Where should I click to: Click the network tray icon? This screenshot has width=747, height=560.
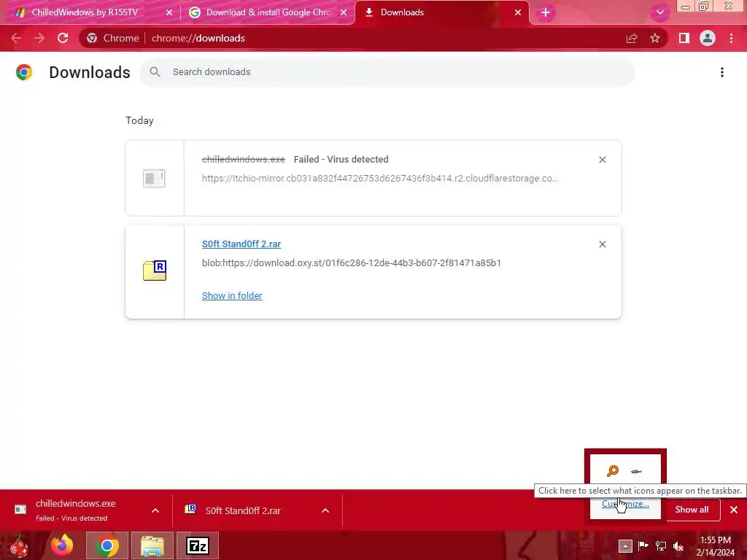(661, 545)
